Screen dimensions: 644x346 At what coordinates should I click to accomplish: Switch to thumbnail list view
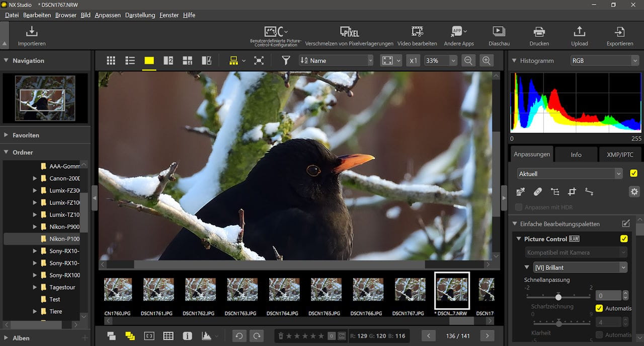click(x=130, y=60)
